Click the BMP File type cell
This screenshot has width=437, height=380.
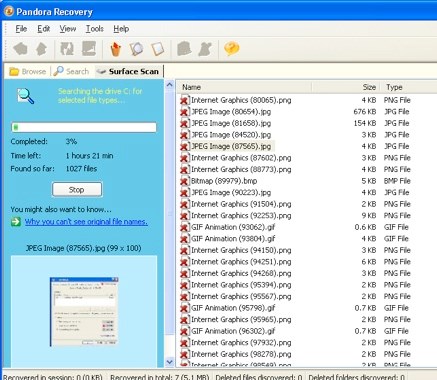pos(397,181)
